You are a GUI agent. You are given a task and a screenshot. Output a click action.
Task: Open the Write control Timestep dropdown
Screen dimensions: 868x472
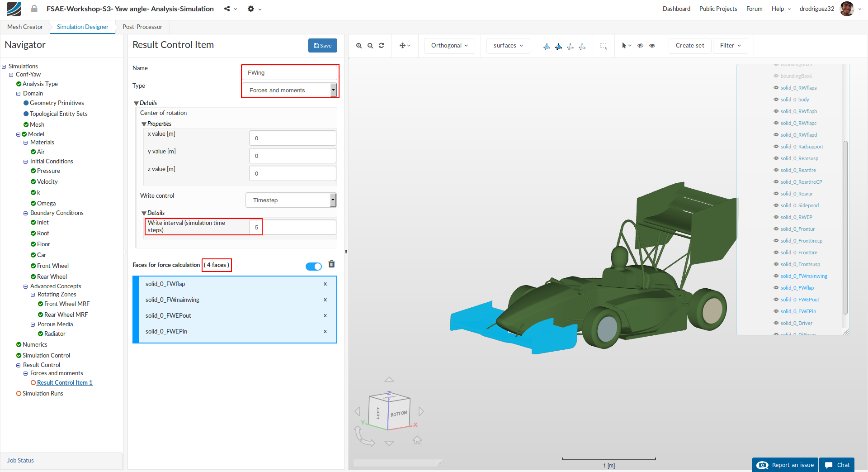point(291,200)
